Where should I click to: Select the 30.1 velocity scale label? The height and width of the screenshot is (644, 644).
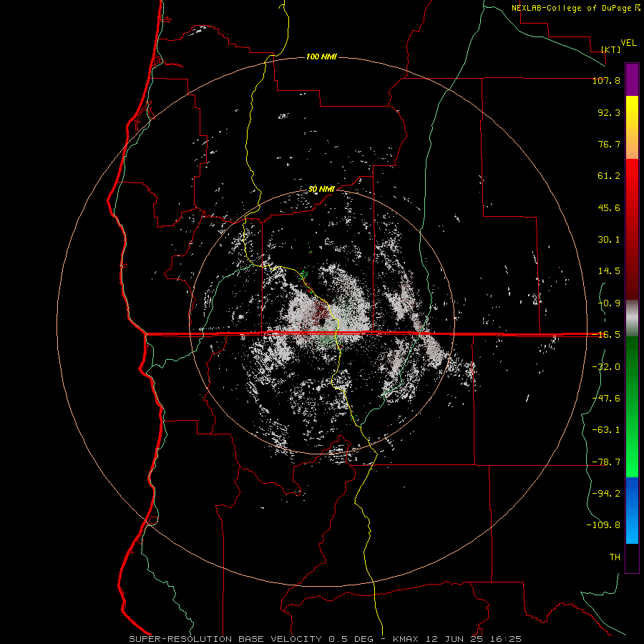pos(609,240)
